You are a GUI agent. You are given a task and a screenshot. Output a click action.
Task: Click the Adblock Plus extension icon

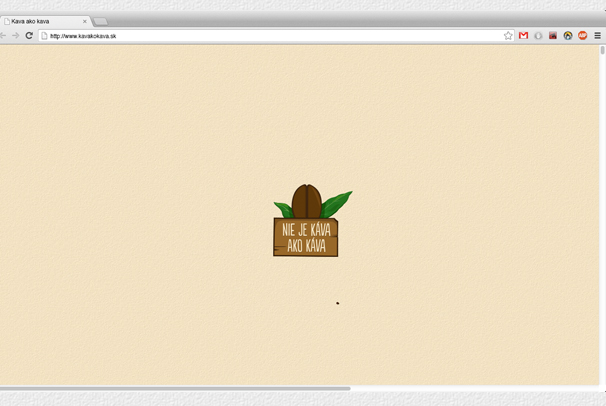point(583,35)
